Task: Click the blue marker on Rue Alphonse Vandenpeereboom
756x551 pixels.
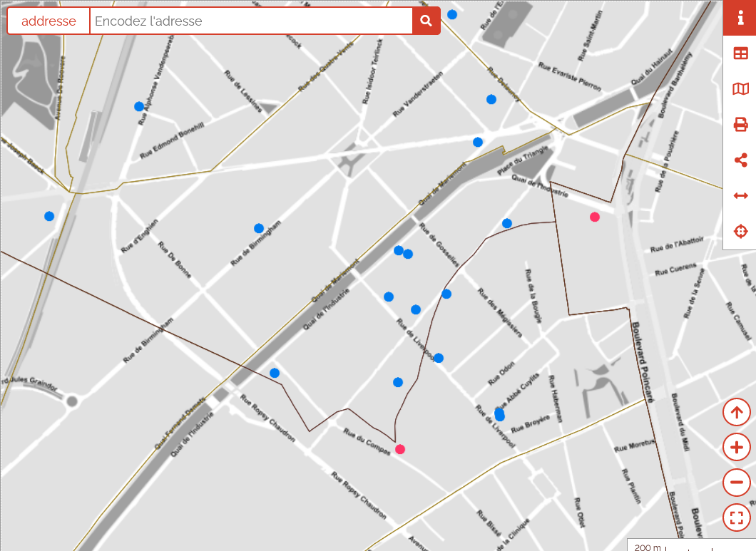Action: tap(139, 106)
